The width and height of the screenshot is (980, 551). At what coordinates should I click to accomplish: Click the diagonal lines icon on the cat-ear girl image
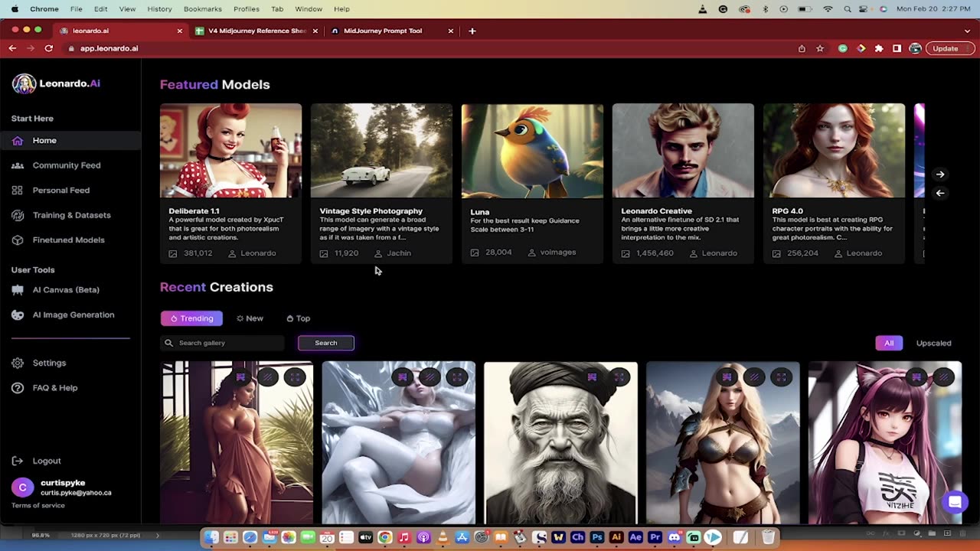(x=943, y=377)
